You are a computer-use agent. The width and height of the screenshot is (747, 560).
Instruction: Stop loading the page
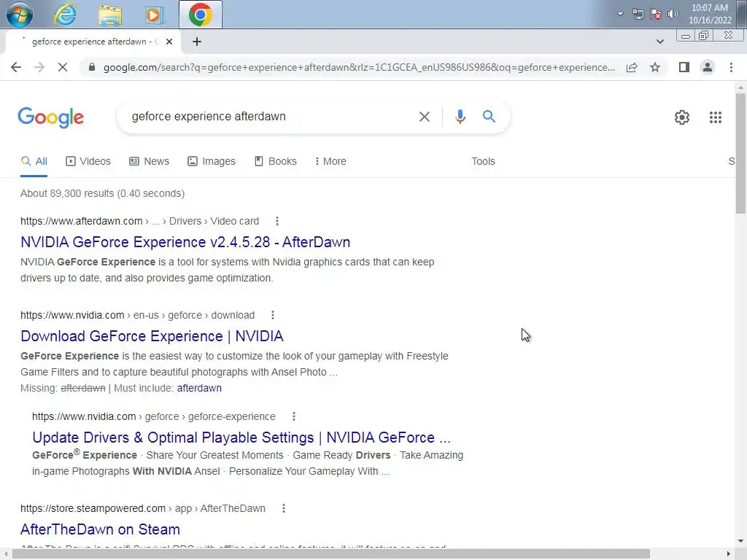click(63, 67)
